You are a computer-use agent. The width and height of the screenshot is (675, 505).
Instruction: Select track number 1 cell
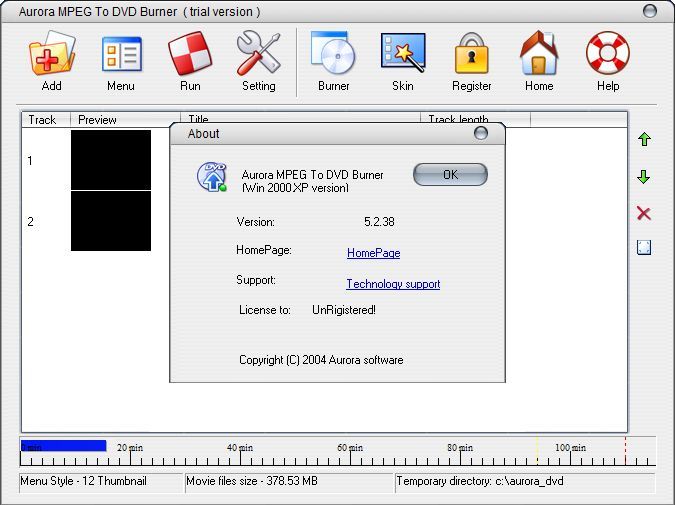pos(30,161)
